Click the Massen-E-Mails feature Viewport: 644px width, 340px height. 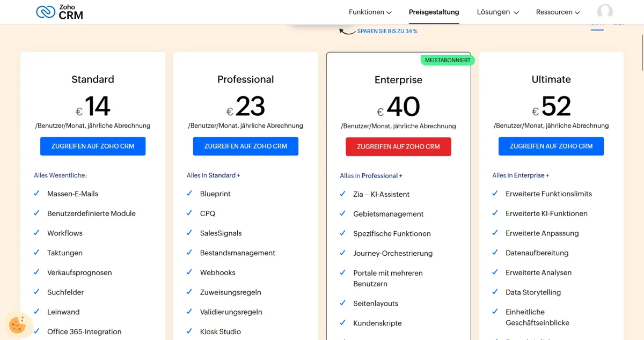pos(72,194)
